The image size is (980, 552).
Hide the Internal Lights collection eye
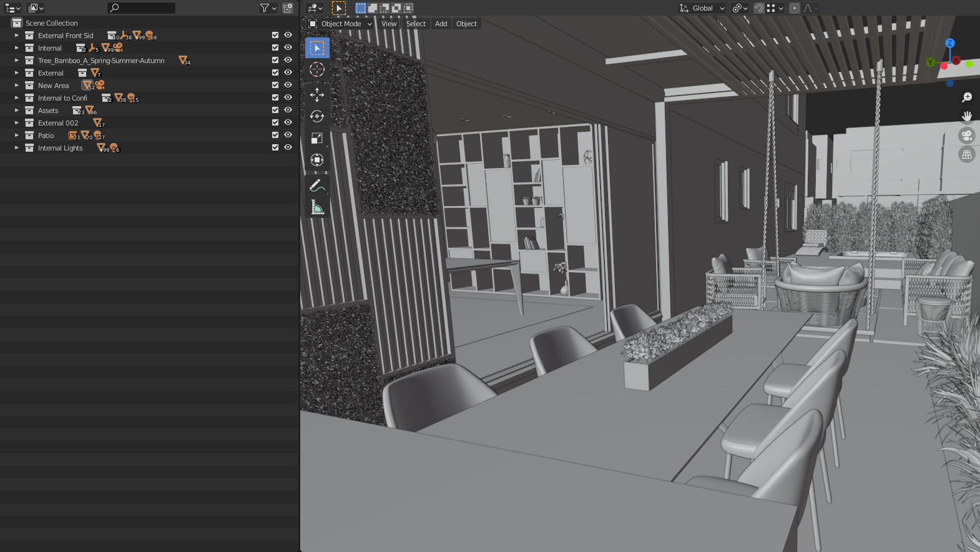pos(288,148)
